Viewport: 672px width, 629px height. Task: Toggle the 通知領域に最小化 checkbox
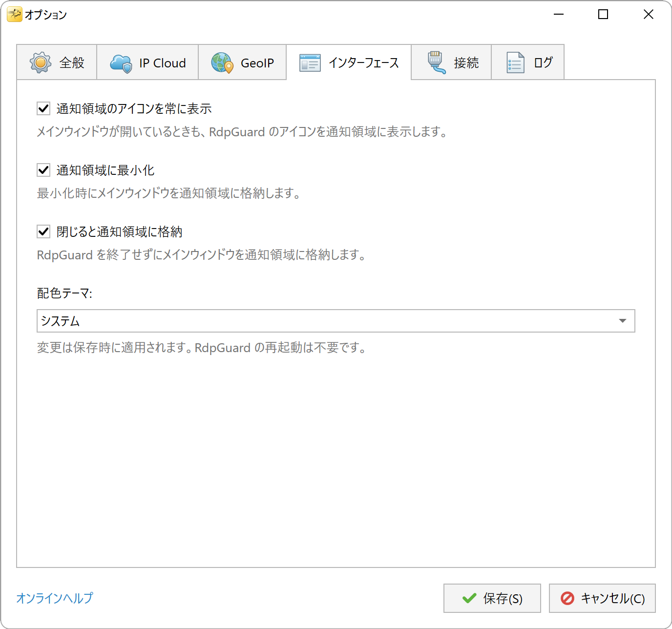pyautogui.click(x=43, y=170)
